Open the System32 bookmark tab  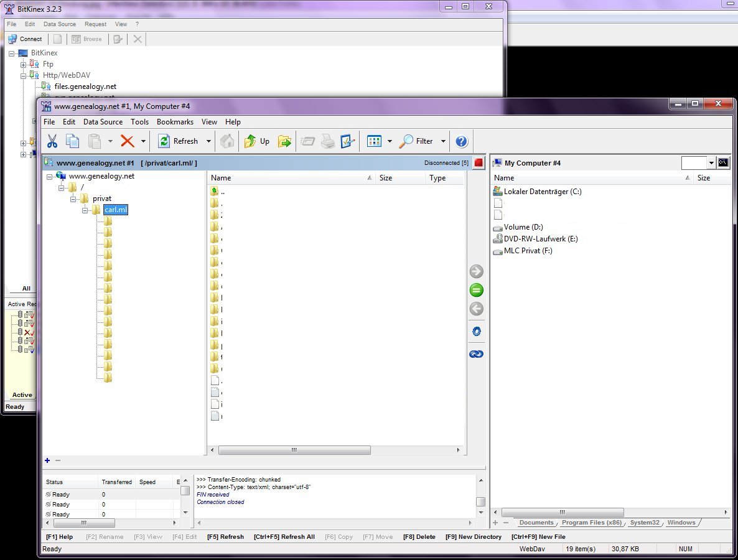(x=644, y=522)
